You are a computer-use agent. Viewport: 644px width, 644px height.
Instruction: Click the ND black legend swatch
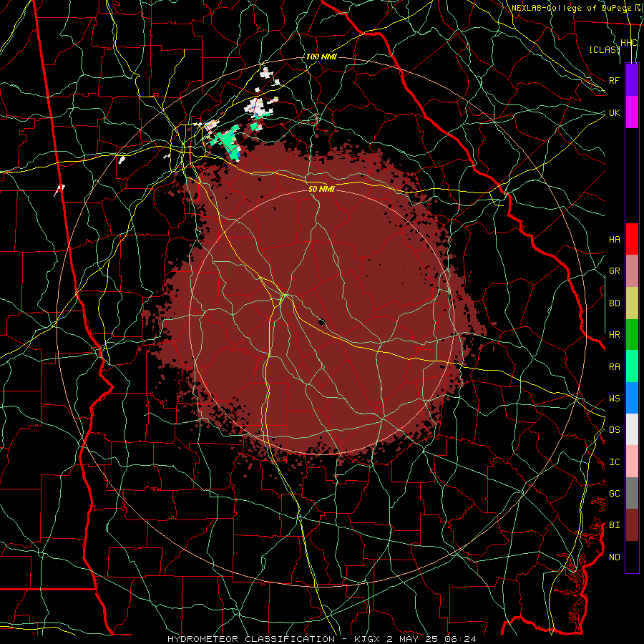[x=632, y=557]
